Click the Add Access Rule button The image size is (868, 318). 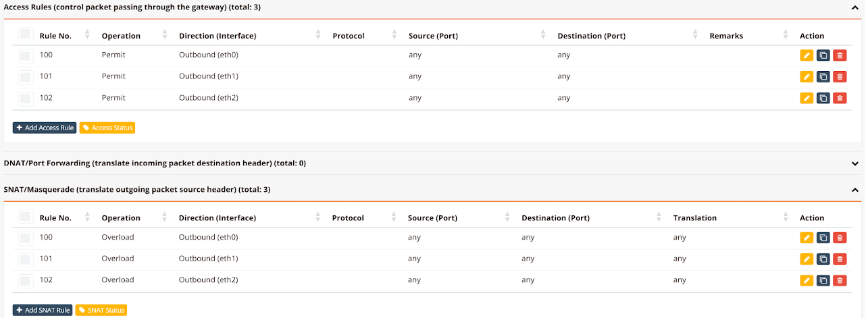pos(45,128)
